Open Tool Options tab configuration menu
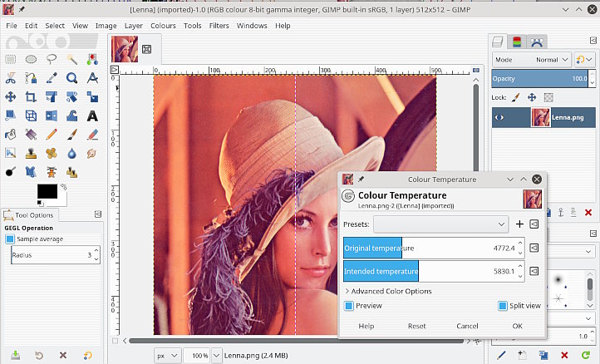 tap(98, 214)
